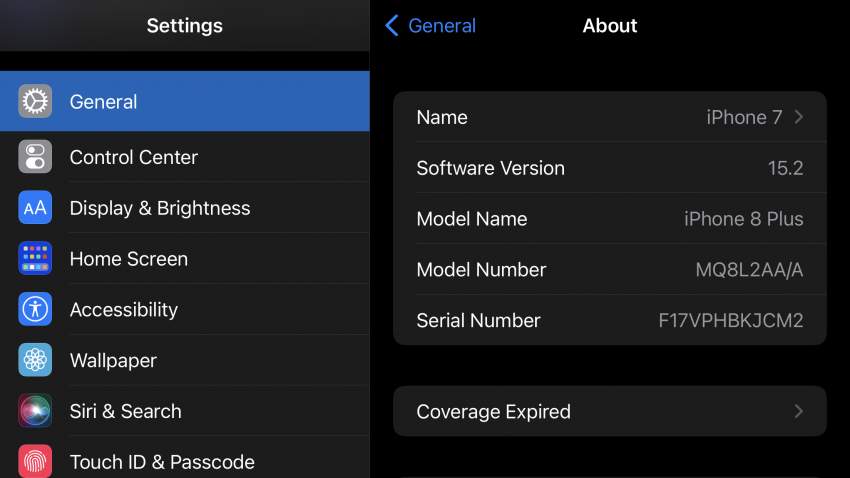This screenshot has width=850, height=478.
Task: Open the Wallpaper flower icon
Action: pos(35,360)
